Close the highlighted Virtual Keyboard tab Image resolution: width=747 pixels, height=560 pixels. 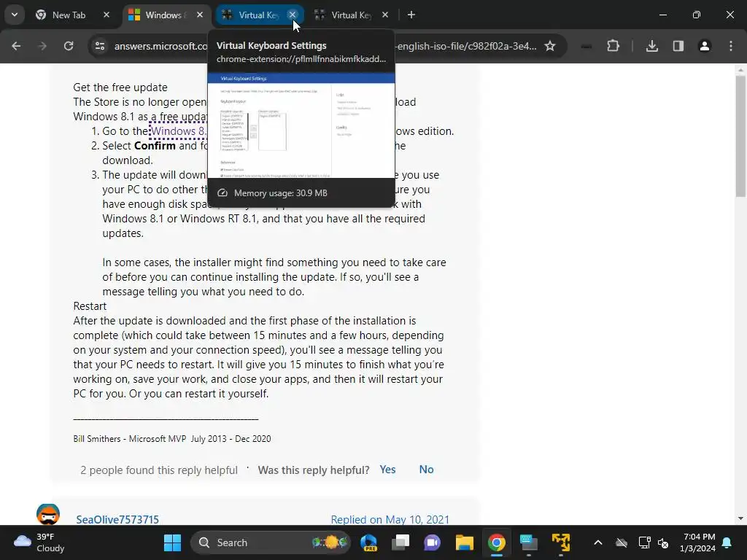click(x=293, y=15)
